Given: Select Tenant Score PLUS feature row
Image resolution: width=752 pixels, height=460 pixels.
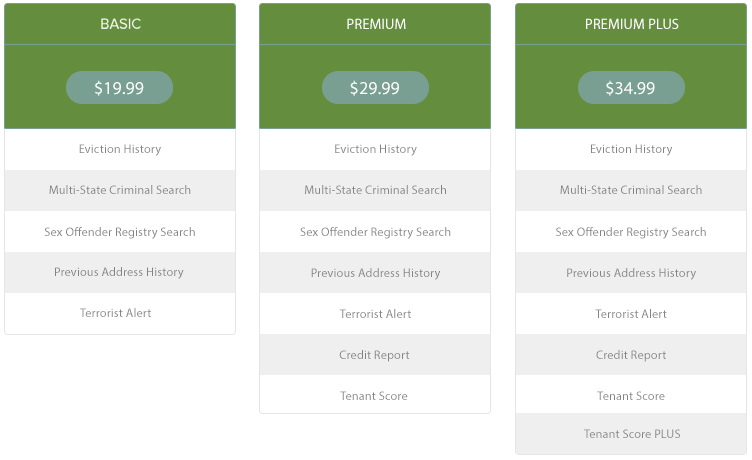Looking at the screenshot, I should pos(631,434).
